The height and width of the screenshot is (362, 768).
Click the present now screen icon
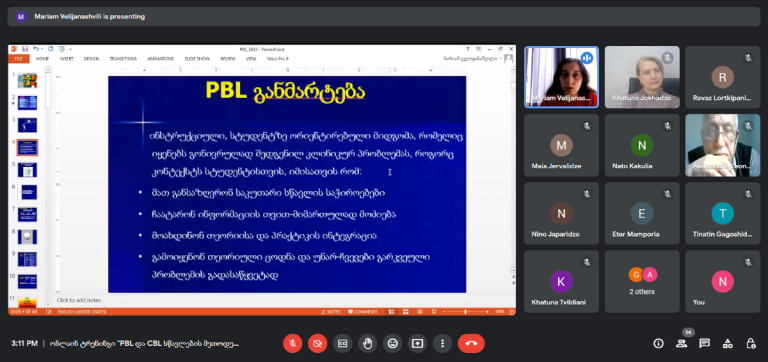[x=417, y=343]
